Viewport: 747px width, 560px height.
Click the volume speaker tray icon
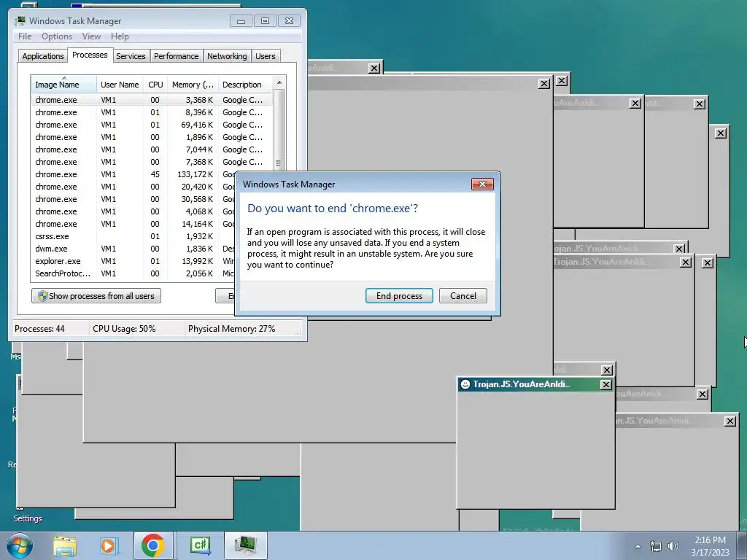[x=673, y=546]
